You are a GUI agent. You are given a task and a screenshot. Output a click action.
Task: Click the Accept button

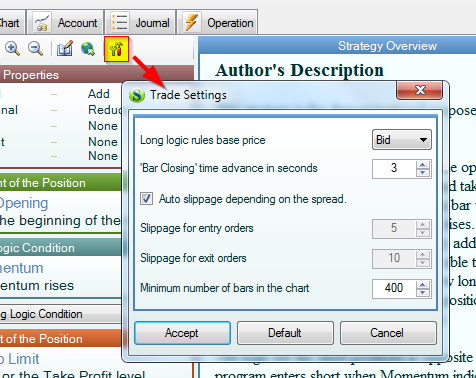pyautogui.click(x=182, y=333)
